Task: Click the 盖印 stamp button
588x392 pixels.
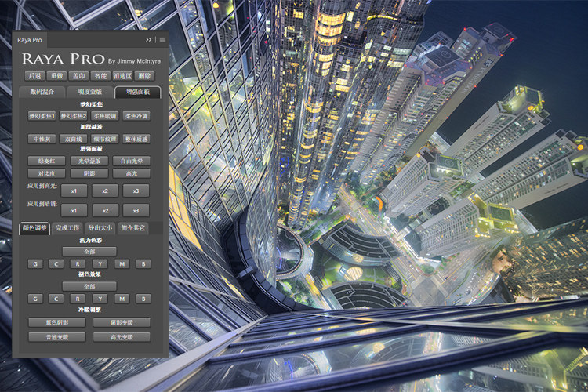Action: click(x=78, y=76)
